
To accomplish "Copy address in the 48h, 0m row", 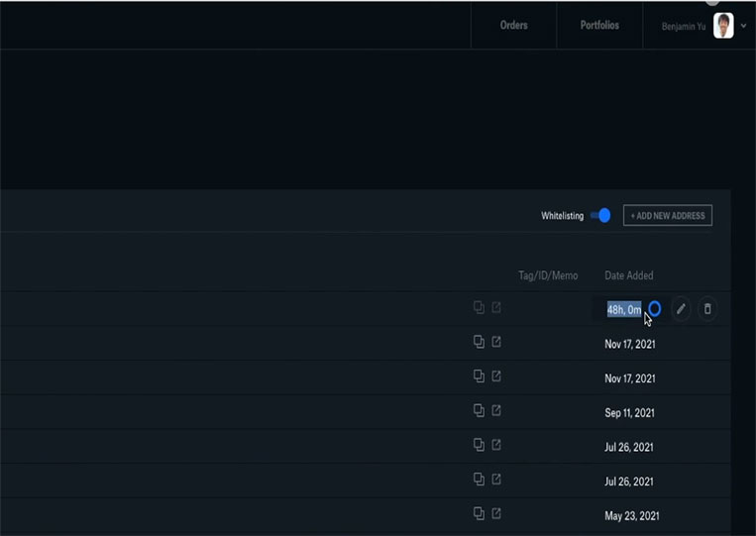I will coord(479,307).
